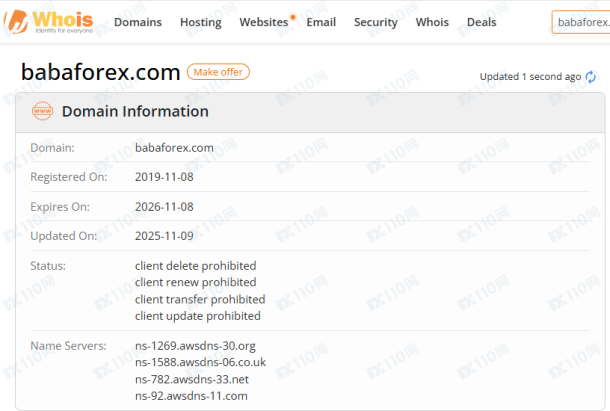Viewport: 610px width, 411px height.
Task: Open the Whois menu
Action: click(x=432, y=22)
